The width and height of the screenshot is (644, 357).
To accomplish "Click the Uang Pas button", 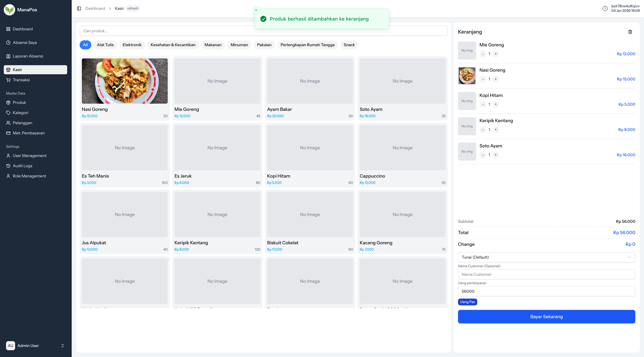I will click(x=467, y=302).
